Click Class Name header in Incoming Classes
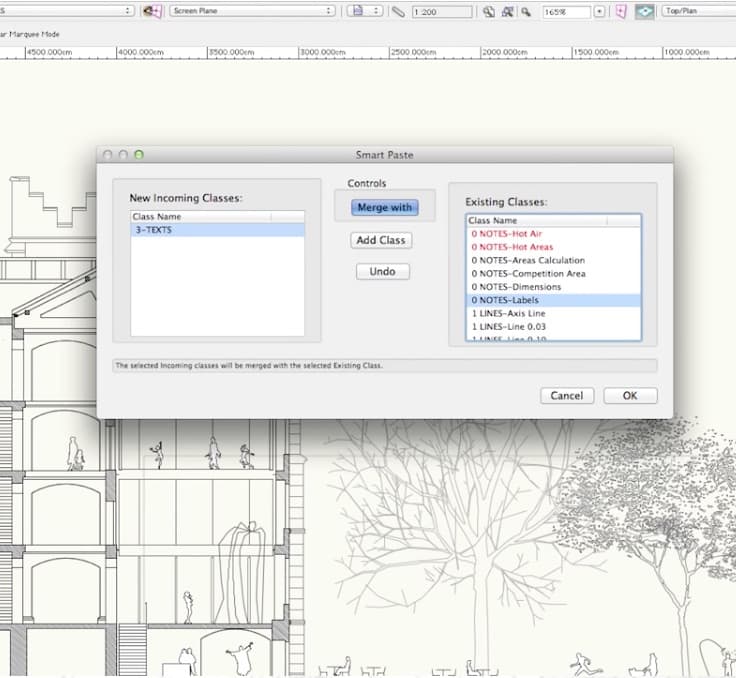 click(x=201, y=216)
